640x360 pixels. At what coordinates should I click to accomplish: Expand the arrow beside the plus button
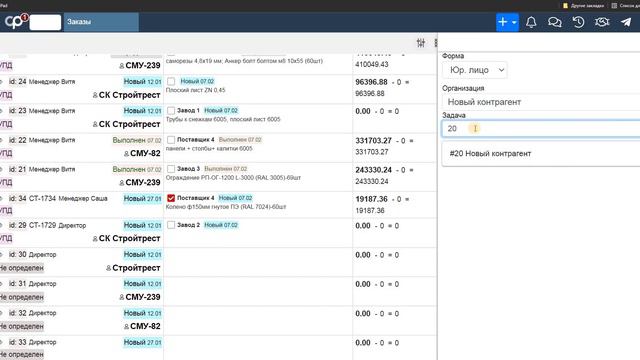coord(514,22)
